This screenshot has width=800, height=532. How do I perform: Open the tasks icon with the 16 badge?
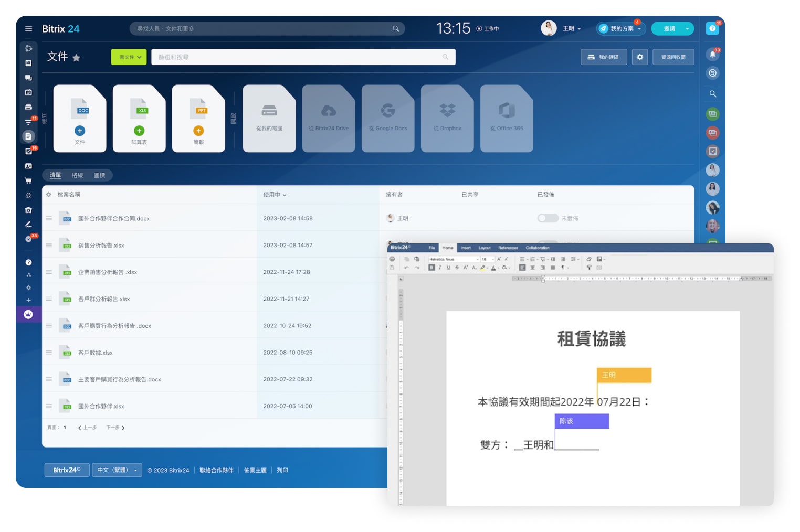tap(28, 151)
